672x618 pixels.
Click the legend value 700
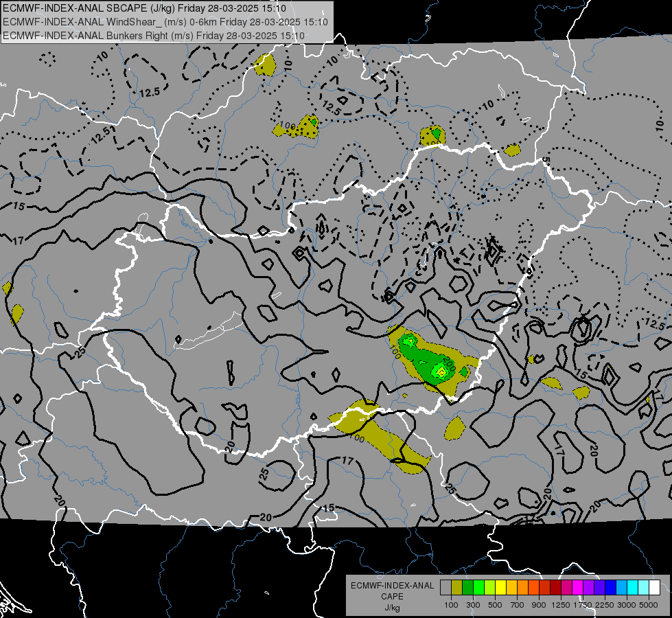click(518, 605)
